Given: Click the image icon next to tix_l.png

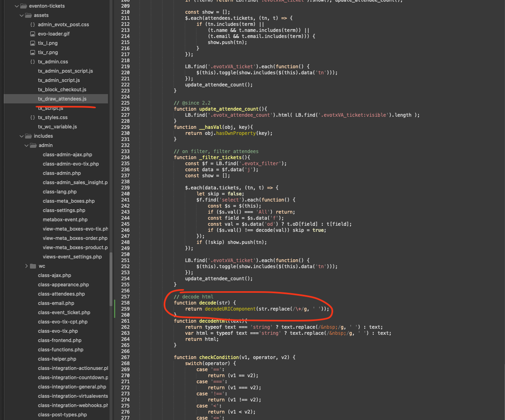Looking at the screenshot, I should [x=33, y=43].
